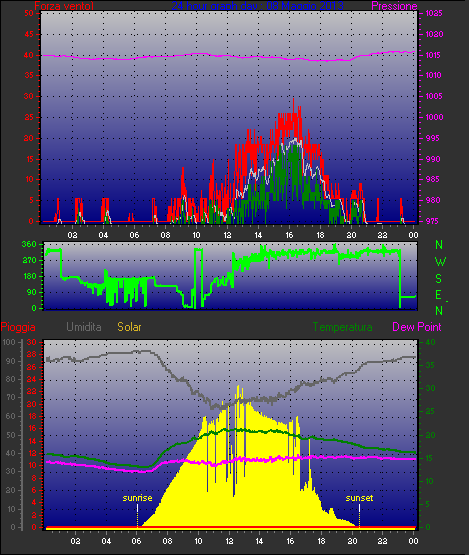Select the Pioggia legend label
Screen dimensions: 469x555
pyautogui.click(x=18, y=327)
